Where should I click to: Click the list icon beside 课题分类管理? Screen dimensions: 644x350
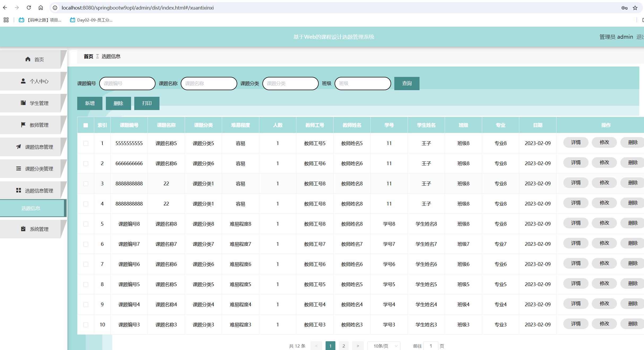19,168
